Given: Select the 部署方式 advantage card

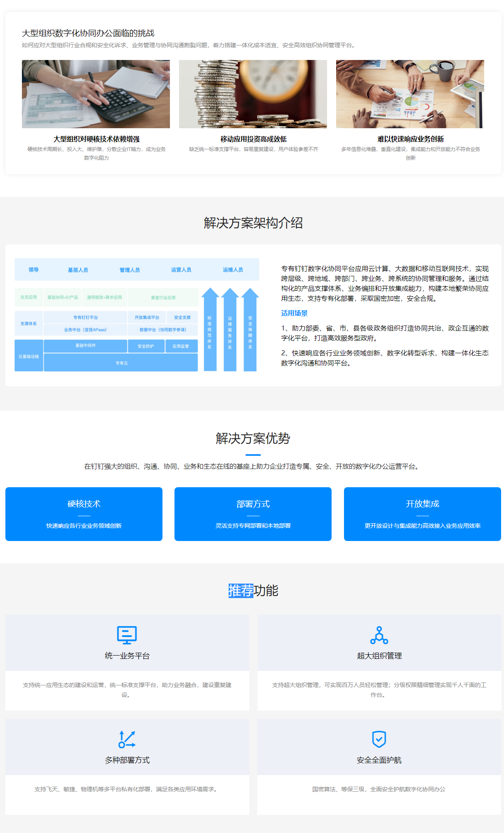Looking at the screenshot, I should pos(253,514).
